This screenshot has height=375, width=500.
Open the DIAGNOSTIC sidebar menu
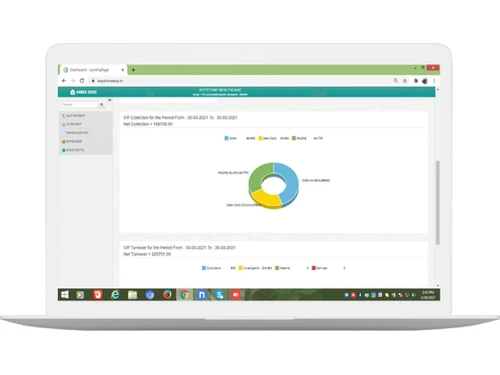pos(86,150)
